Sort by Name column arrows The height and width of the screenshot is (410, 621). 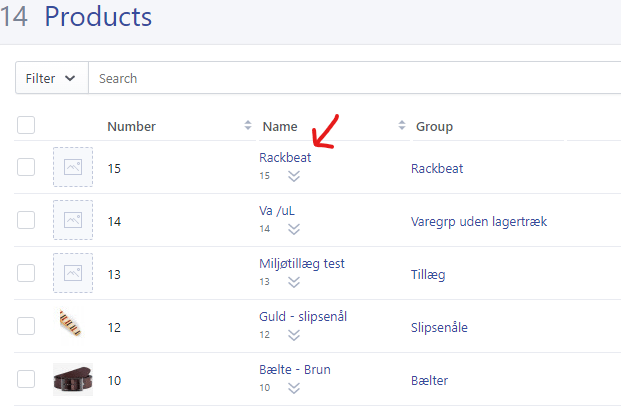tap(402, 125)
